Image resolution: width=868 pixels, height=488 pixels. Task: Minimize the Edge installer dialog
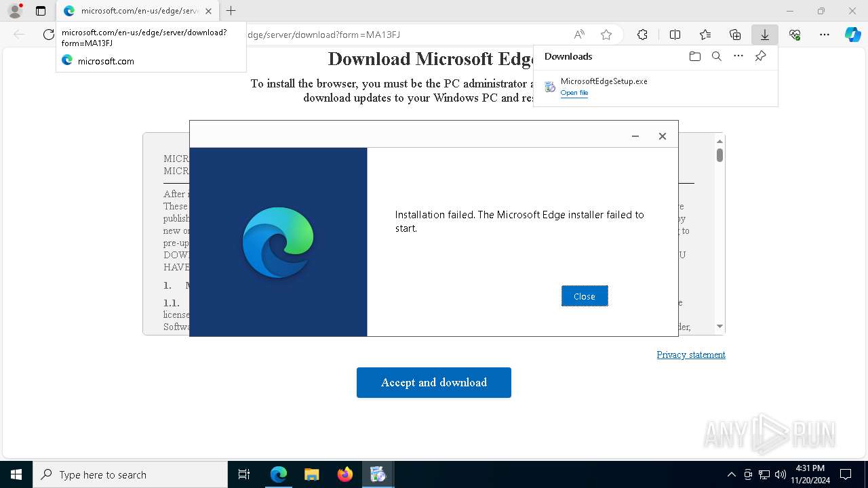pyautogui.click(x=635, y=136)
